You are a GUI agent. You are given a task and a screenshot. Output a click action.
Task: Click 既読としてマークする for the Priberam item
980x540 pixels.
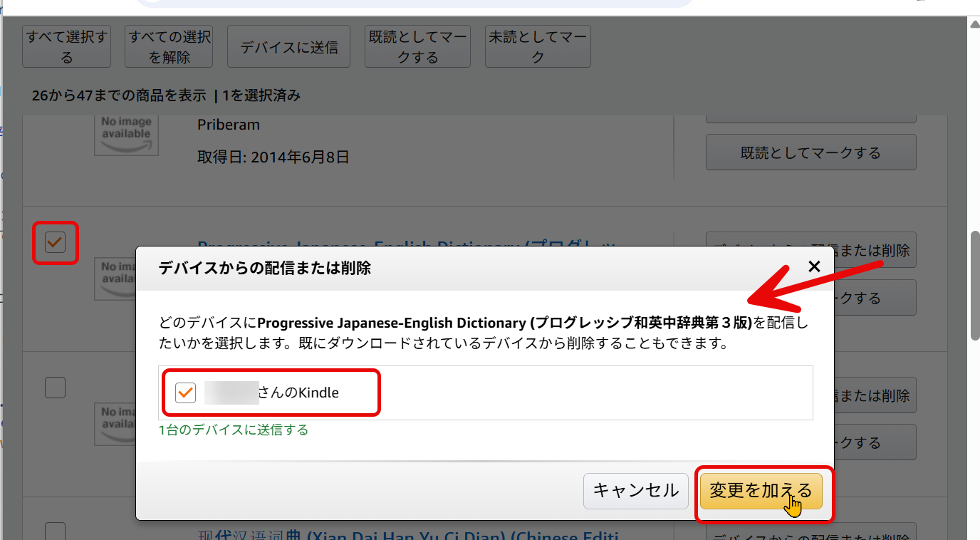pos(810,152)
